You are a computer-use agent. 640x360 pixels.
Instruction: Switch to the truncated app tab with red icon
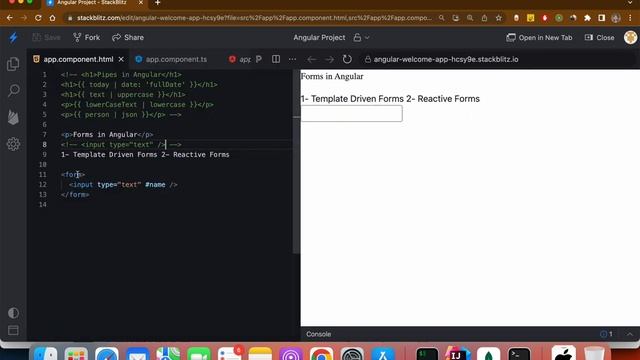coord(240,59)
